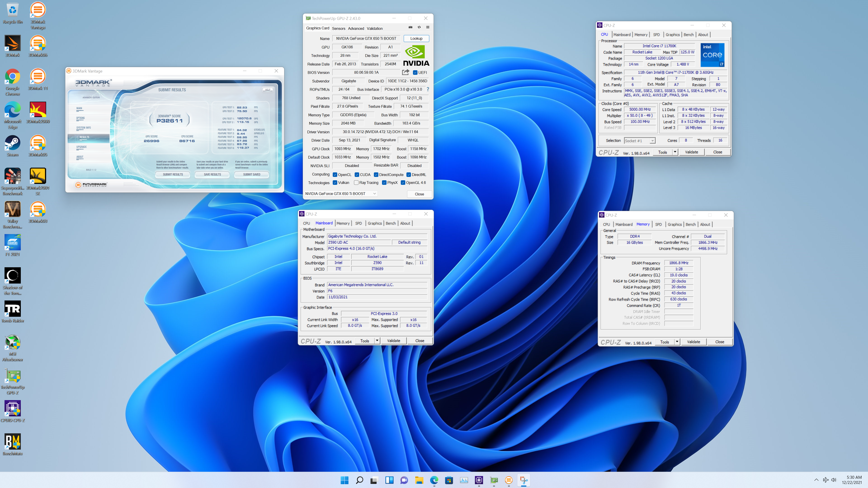Toggle the DirectCompute checkbox
This screenshot has width=868, height=488.
[x=376, y=174]
